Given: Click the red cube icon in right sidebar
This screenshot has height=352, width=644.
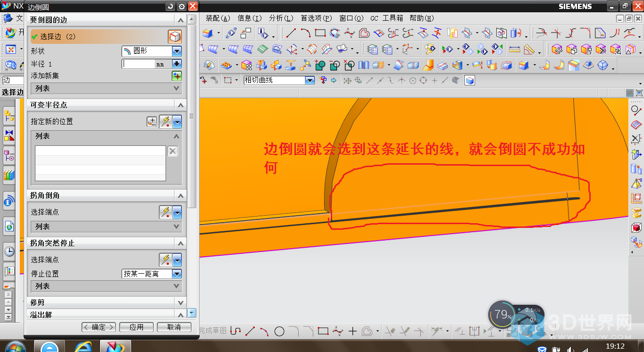Looking at the screenshot, I should click(636, 228).
